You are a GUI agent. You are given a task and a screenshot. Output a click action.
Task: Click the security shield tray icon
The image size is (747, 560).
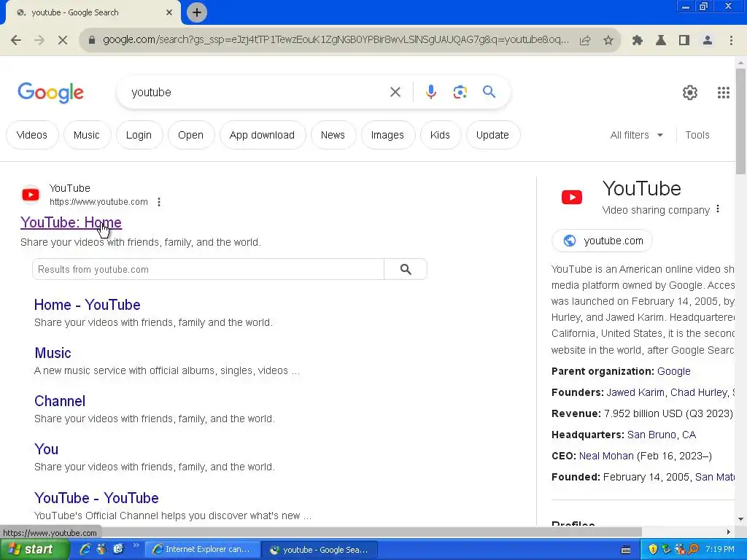click(653, 549)
